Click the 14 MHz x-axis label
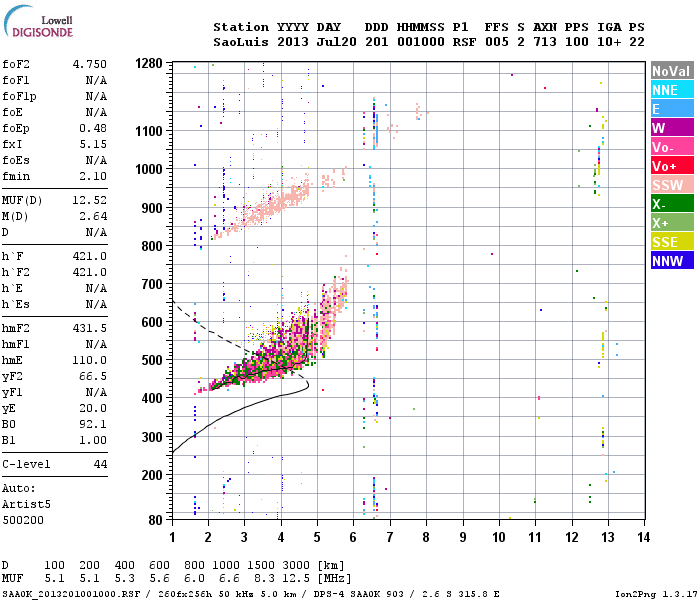 tap(644, 537)
